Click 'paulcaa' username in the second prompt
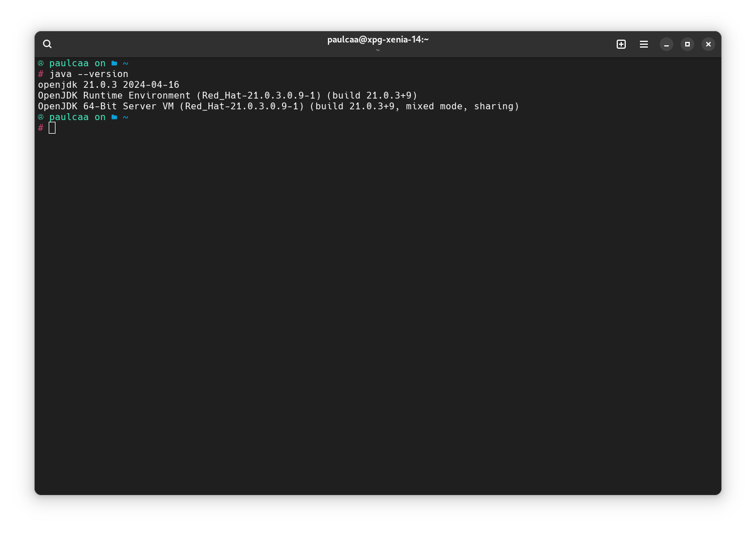The height and width of the screenshot is (533, 756). (69, 117)
